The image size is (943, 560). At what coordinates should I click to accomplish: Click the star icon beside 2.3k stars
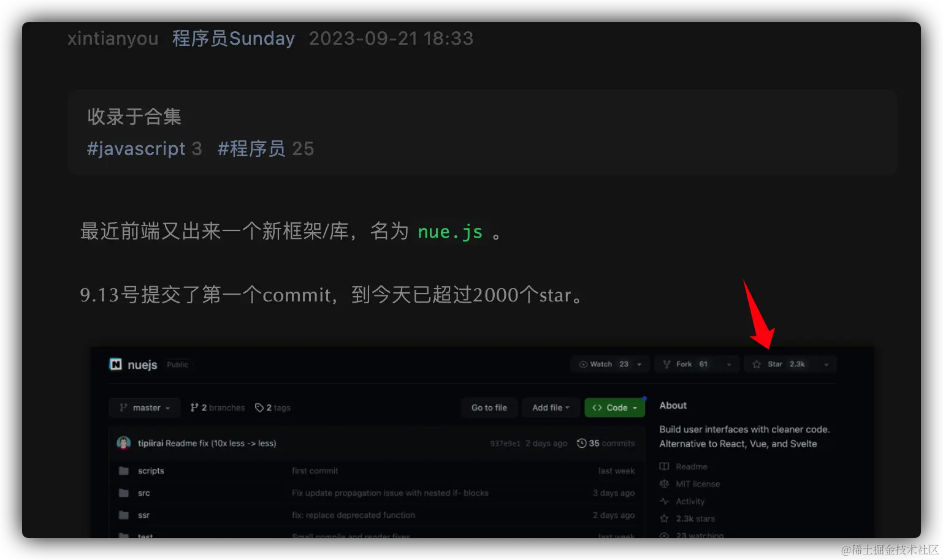click(x=664, y=518)
